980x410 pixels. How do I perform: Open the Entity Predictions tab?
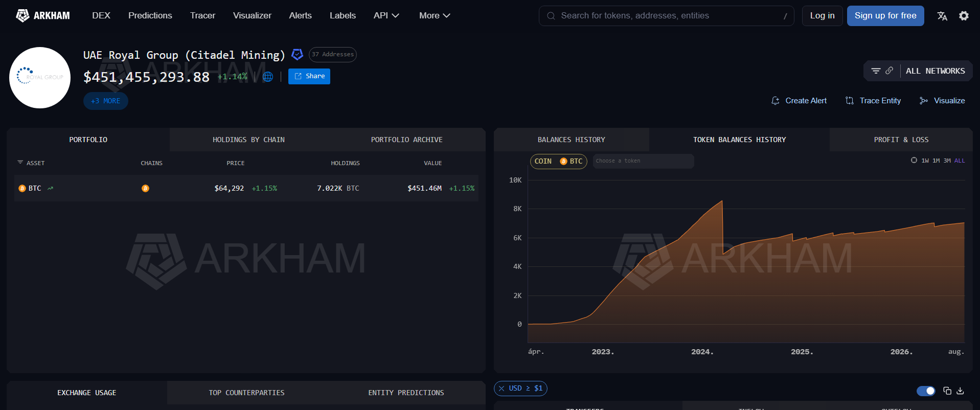[x=406, y=393]
